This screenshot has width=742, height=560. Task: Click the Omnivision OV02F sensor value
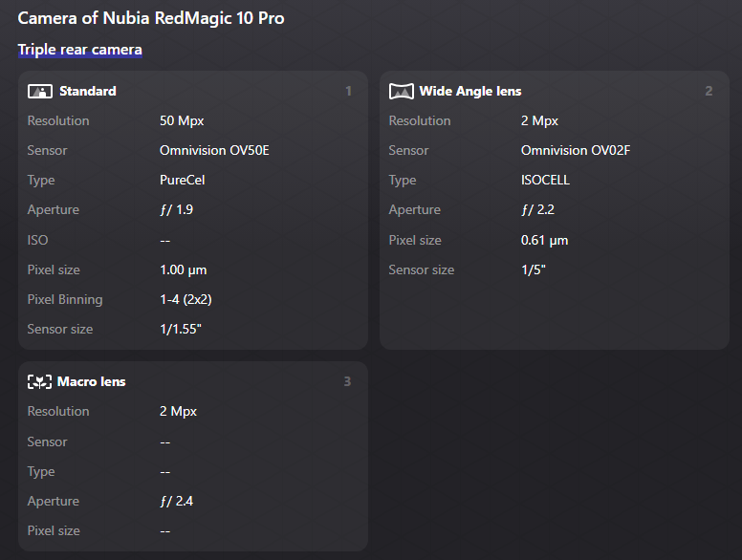[576, 151]
